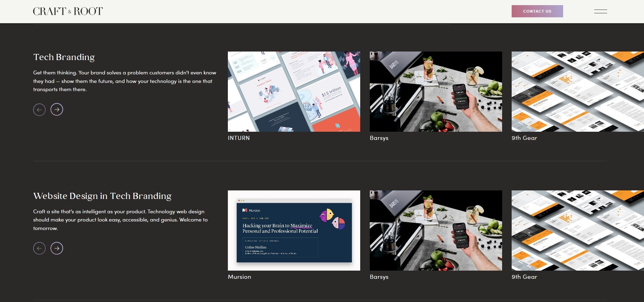The image size is (644, 302).
Task: Open the 9th Gear thumbnail in Website Design row
Action: [578, 230]
